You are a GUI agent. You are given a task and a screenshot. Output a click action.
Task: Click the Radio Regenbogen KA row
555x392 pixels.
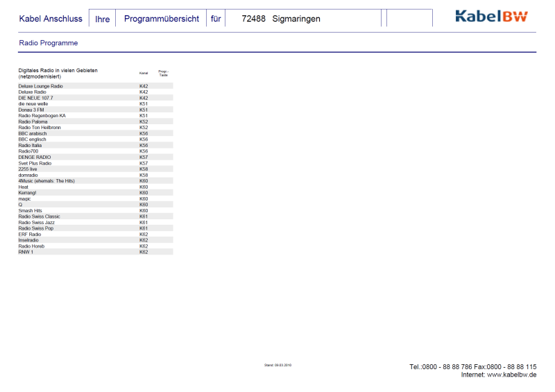click(x=42, y=116)
